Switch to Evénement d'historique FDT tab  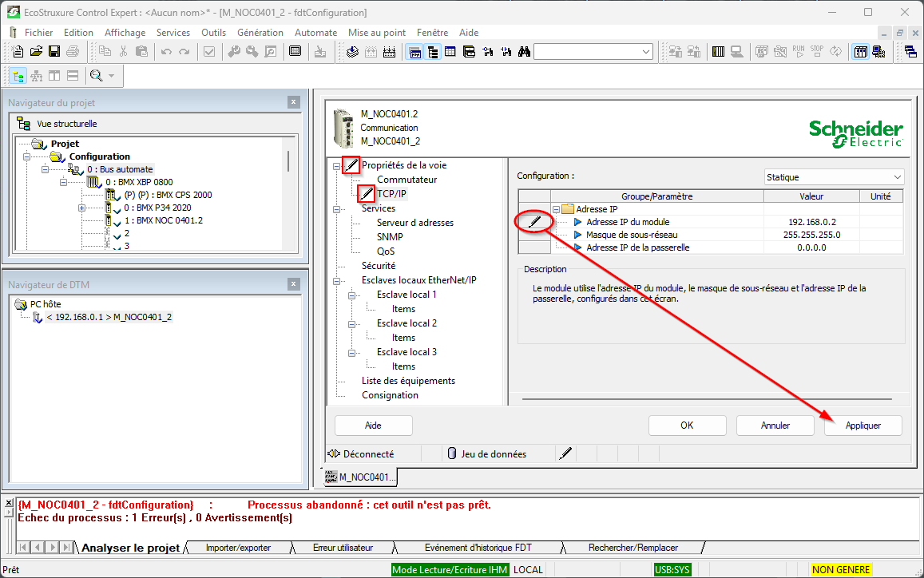point(478,548)
